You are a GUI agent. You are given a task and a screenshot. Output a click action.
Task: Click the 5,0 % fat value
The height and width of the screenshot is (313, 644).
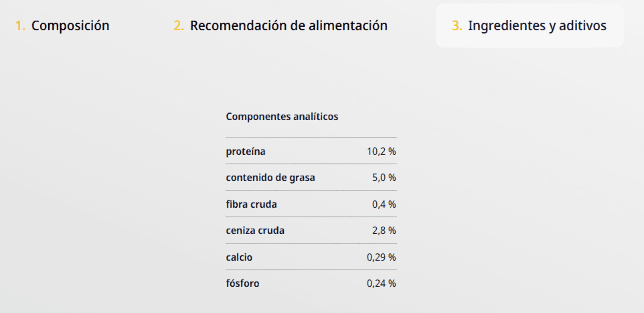tap(384, 178)
